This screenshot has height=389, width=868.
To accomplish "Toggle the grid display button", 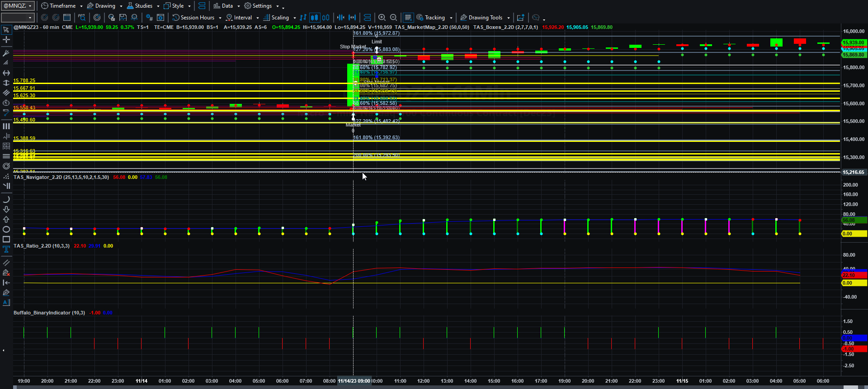I will (408, 18).
